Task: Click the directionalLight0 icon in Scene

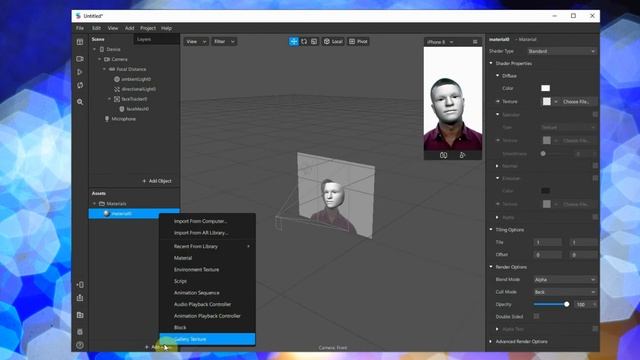Action: 117,89
